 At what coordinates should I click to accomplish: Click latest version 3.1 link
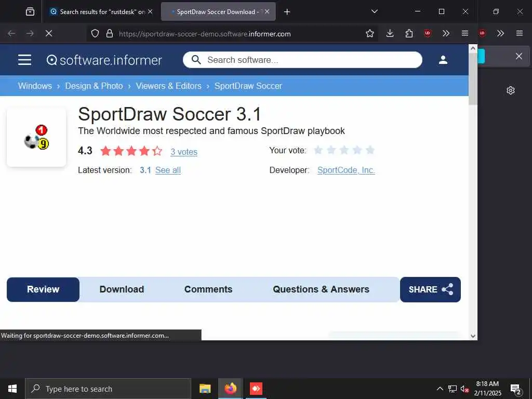click(145, 170)
